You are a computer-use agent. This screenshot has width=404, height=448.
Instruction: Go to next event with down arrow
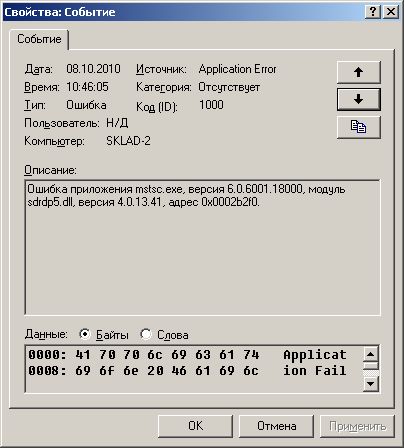click(x=358, y=99)
